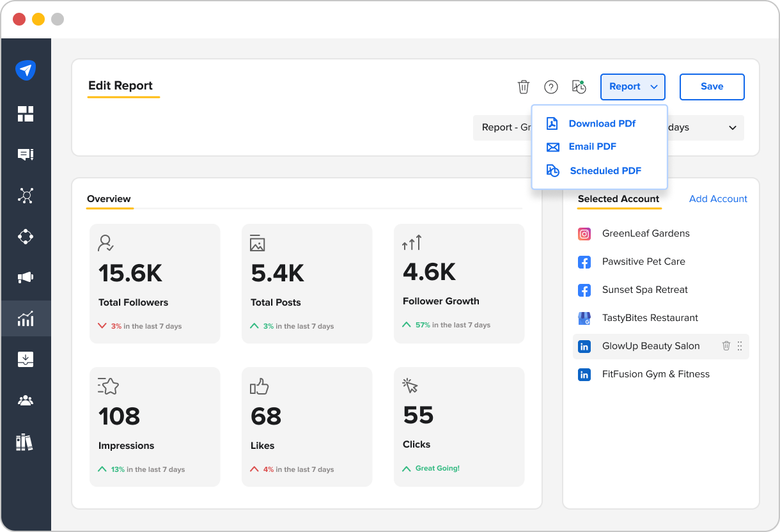
Task: Click the Edit Report heading
Action: coord(121,86)
